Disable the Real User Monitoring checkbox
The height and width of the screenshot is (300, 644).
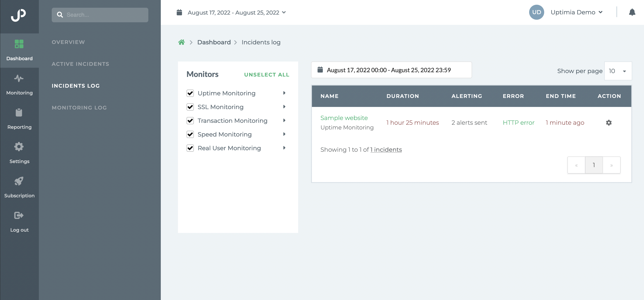pos(190,148)
